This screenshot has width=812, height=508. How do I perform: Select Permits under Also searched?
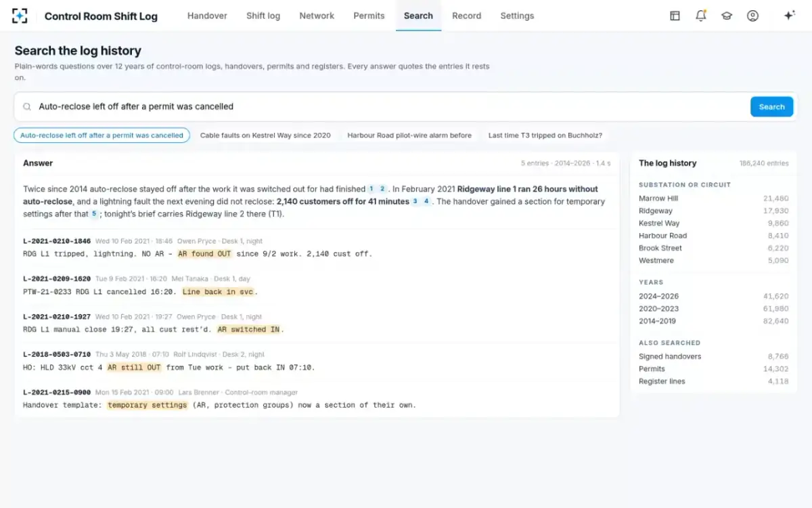point(713,368)
